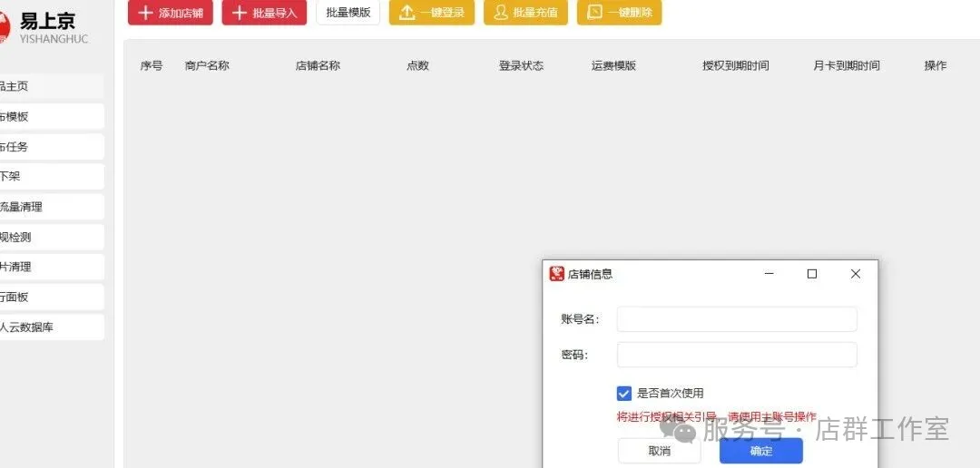Click the 一键删除 one-click delete button
Image resolution: width=980 pixels, height=468 pixels.
(x=619, y=13)
